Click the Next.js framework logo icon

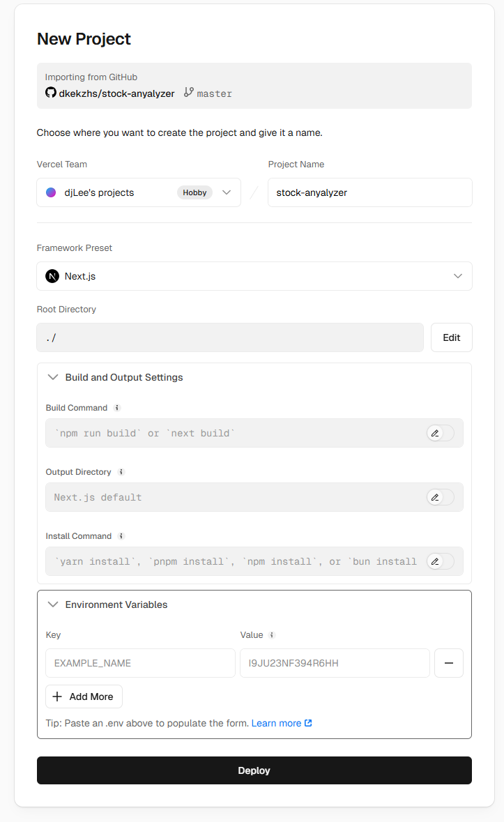tap(52, 276)
